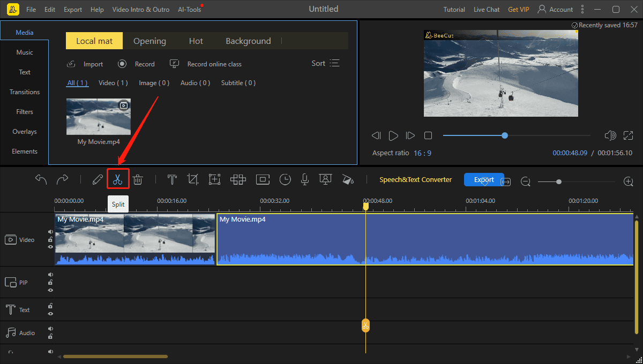Open the Overlays sidebar section
This screenshot has height=364, width=643.
point(25,132)
